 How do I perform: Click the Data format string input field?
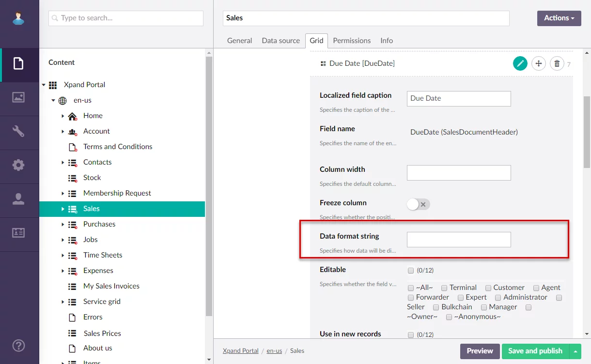click(458, 240)
